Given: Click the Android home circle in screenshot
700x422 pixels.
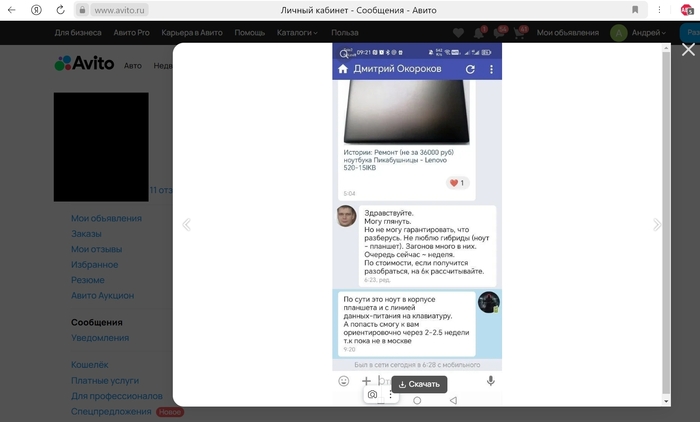Looking at the screenshot, I should click(417, 401).
